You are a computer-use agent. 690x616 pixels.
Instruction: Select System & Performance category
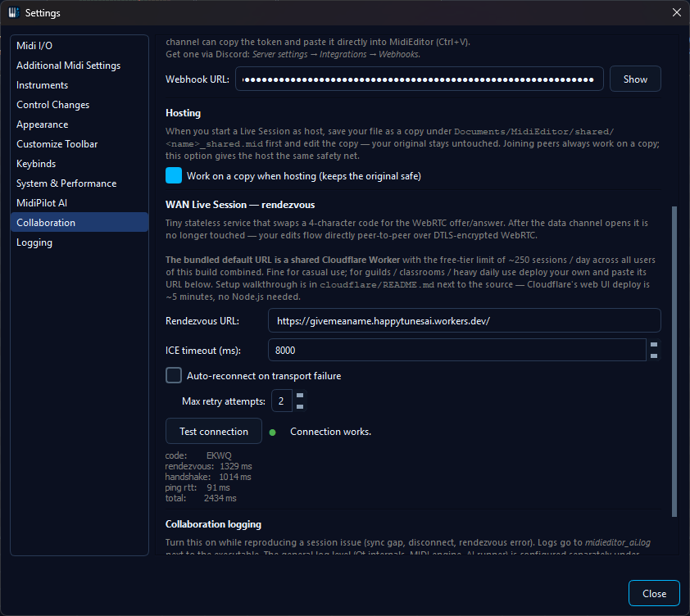pyautogui.click(x=79, y=183)
